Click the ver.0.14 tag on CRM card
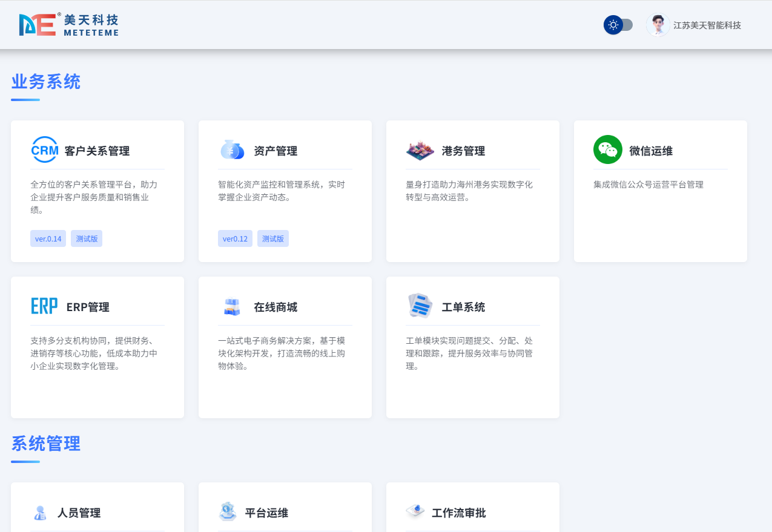This screenshot has height=532, width=772. pos(48,238)
